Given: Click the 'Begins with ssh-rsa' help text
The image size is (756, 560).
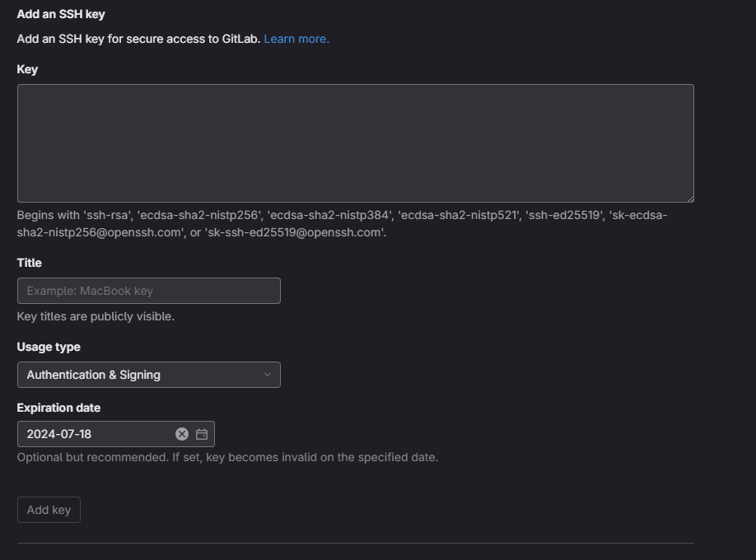Looking at the screenshot, I should pos(342,224).
